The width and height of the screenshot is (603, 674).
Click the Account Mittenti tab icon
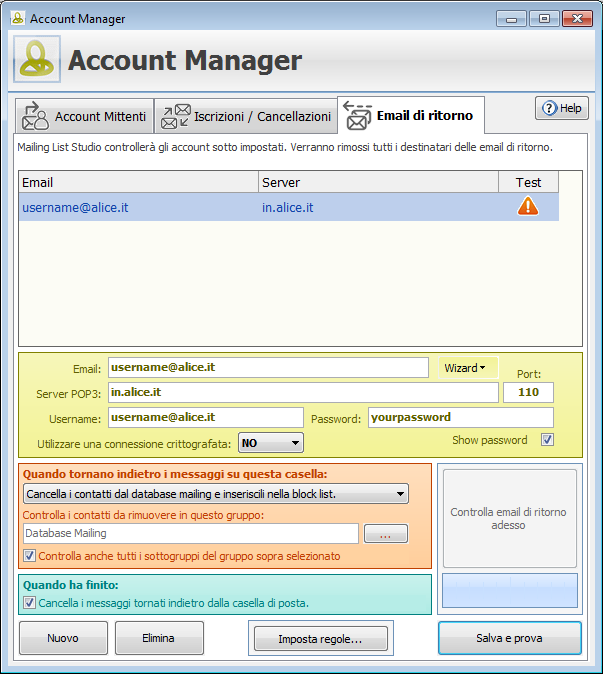click(x=35, y=116)
